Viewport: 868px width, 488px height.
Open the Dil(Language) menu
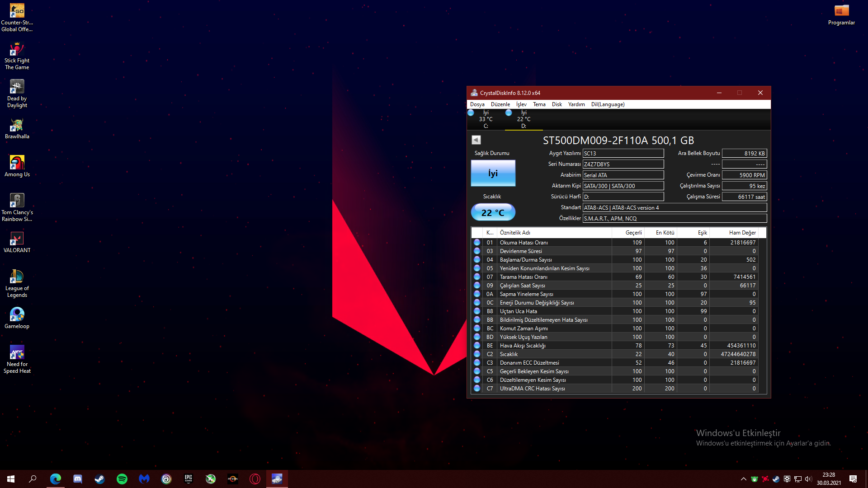point(608,104)
